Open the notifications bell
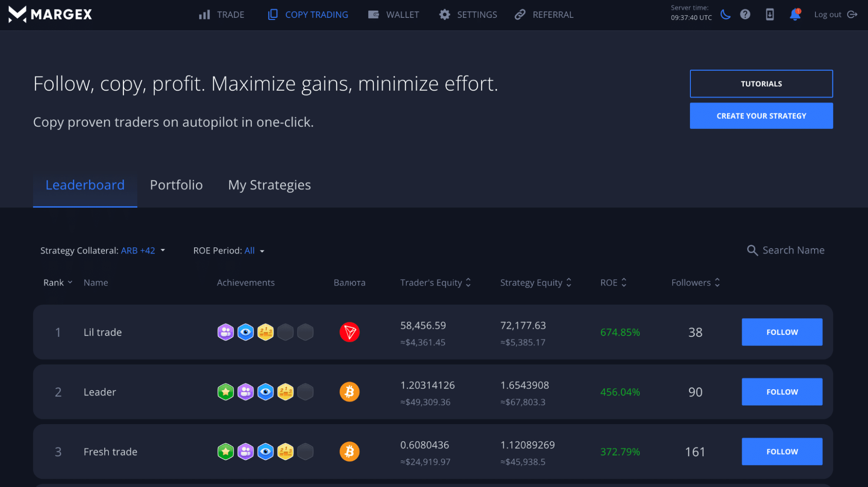Image resolution: width=868 pixels, height=487 pixels. [x=795, y=14]
